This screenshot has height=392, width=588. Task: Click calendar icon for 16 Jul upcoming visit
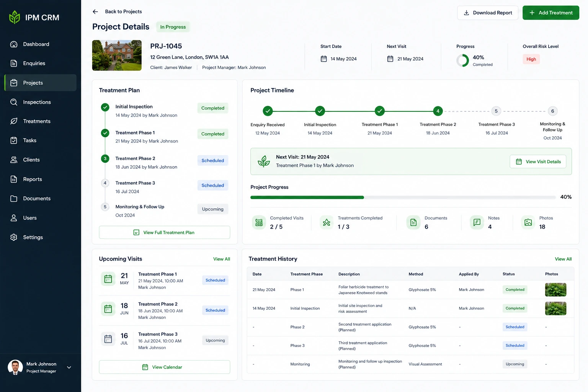point(108,339)
